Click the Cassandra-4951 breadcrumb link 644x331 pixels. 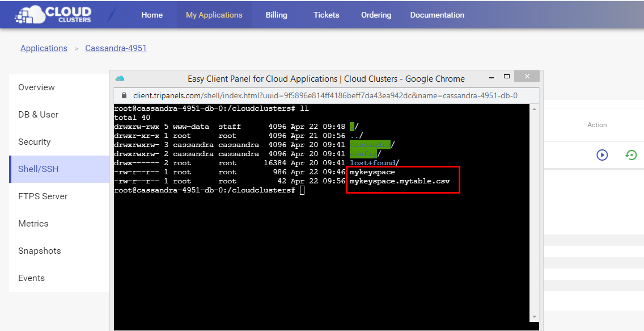tap(116, 48)
